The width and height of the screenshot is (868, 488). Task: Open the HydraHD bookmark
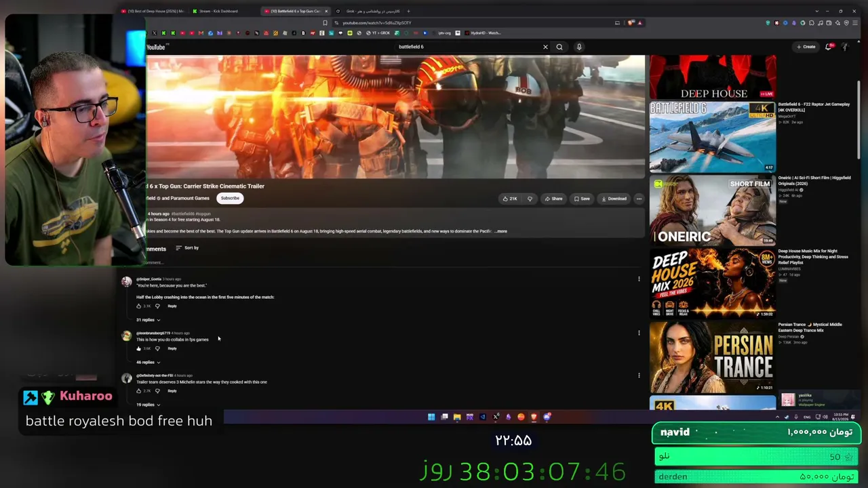(482, 33)
